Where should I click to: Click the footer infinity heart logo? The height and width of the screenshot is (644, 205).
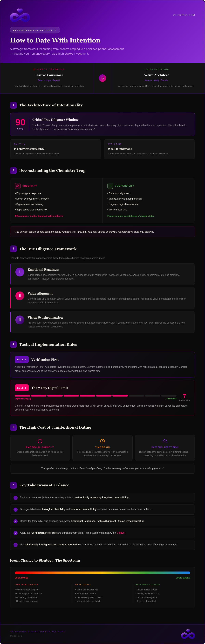point(188,634)
